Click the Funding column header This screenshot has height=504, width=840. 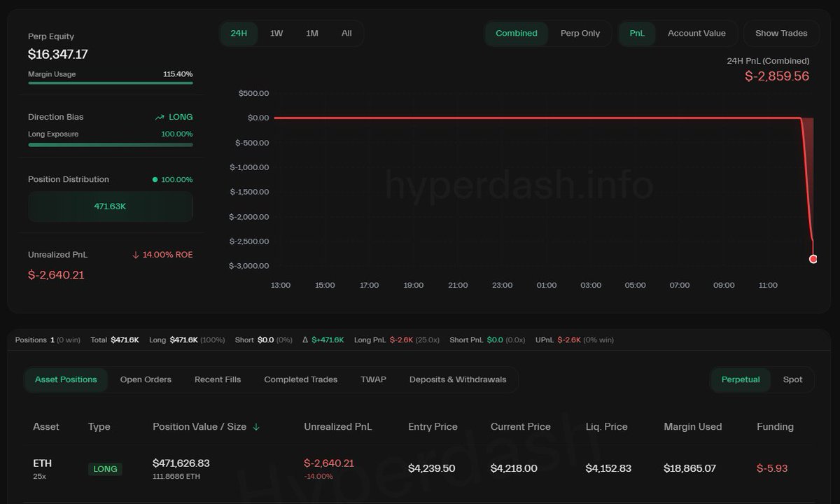point(775,426)
